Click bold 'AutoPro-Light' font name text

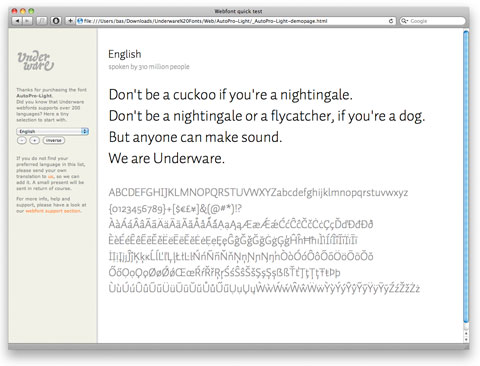[34, 96]
